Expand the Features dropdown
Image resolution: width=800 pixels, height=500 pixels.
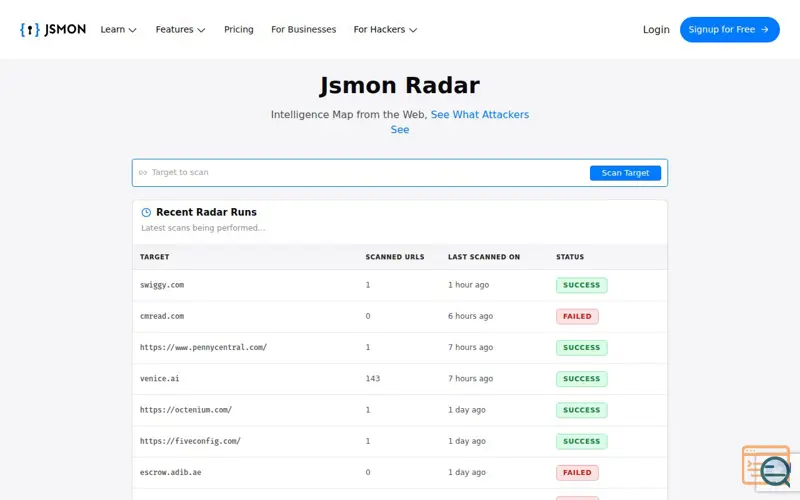pos(180,30)
